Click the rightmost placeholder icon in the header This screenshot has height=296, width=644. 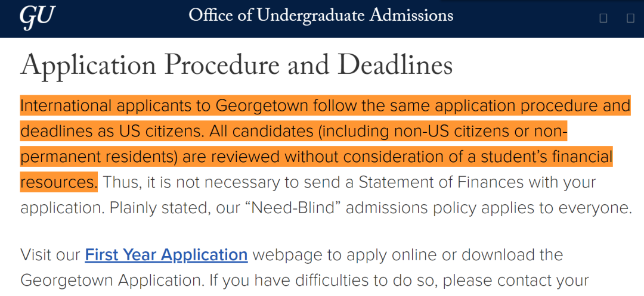click(x=630, y=18)
